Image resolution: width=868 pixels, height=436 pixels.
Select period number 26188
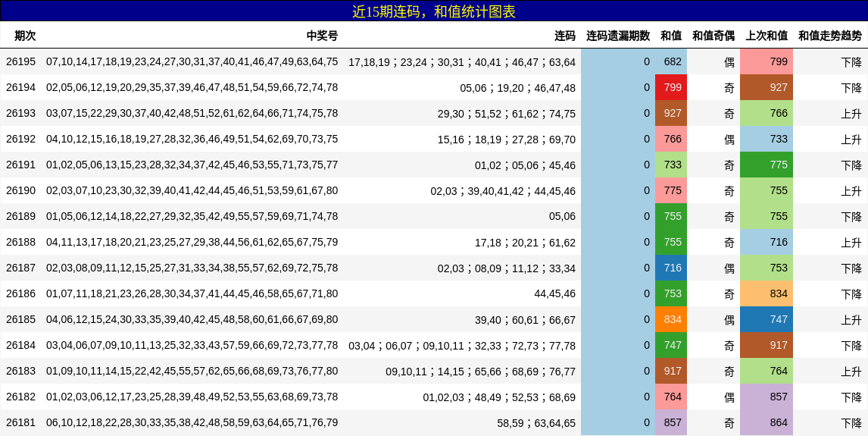pos(20,242)
